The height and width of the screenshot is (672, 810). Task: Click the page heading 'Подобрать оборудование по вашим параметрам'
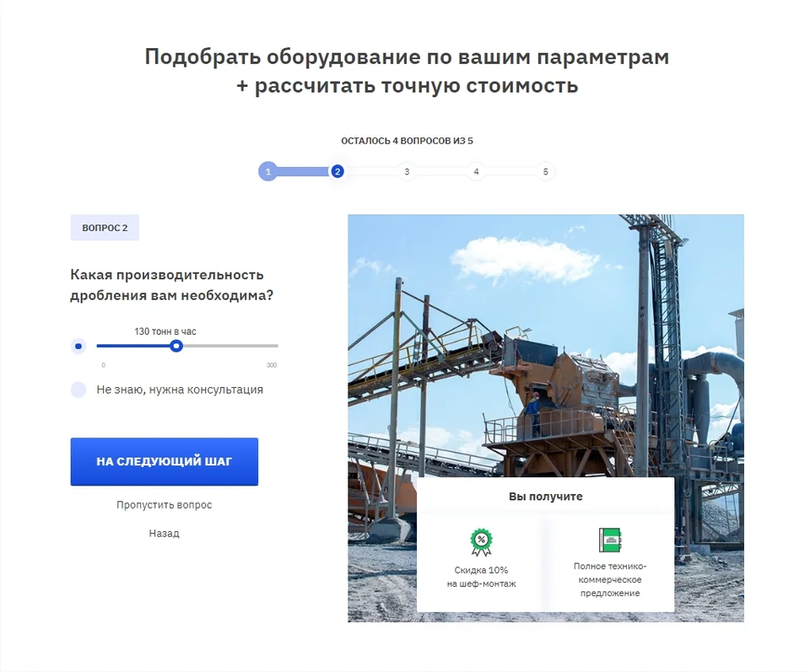click(x=407, y=56)
